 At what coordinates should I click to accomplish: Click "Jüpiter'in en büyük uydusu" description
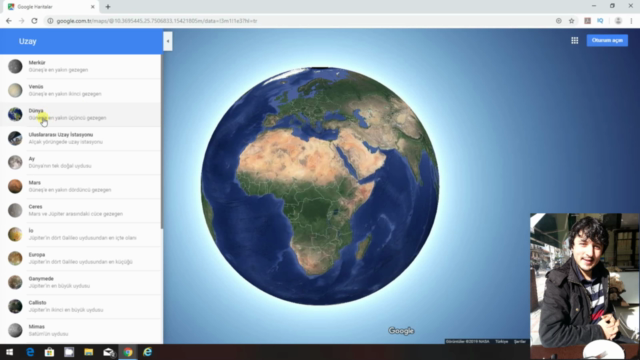coord(59,286)
